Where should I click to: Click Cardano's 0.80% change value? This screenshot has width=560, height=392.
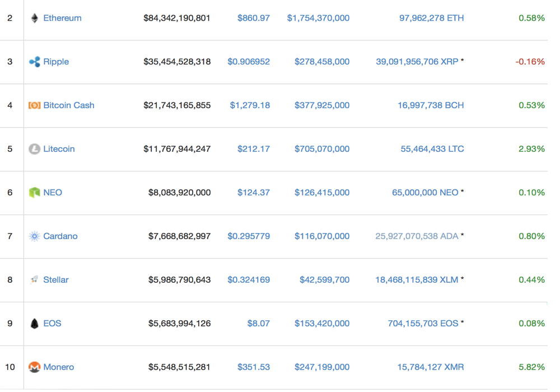532,236
